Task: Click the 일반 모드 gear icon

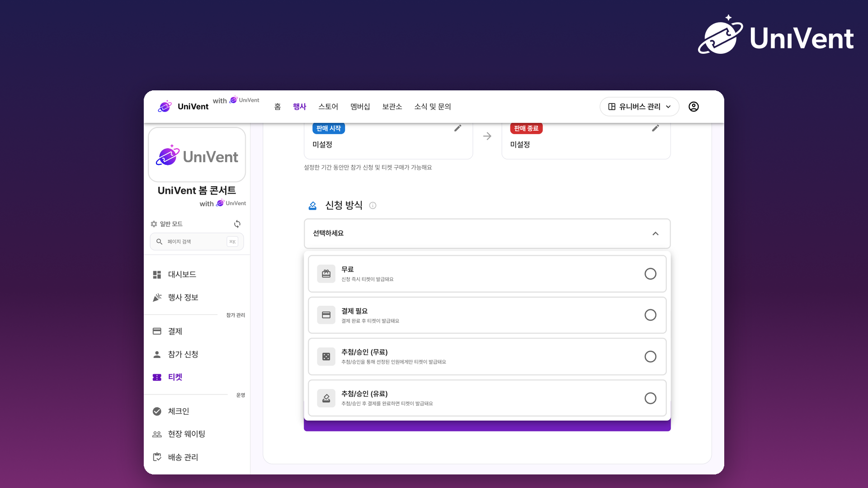Action: (x=154, y=224)
